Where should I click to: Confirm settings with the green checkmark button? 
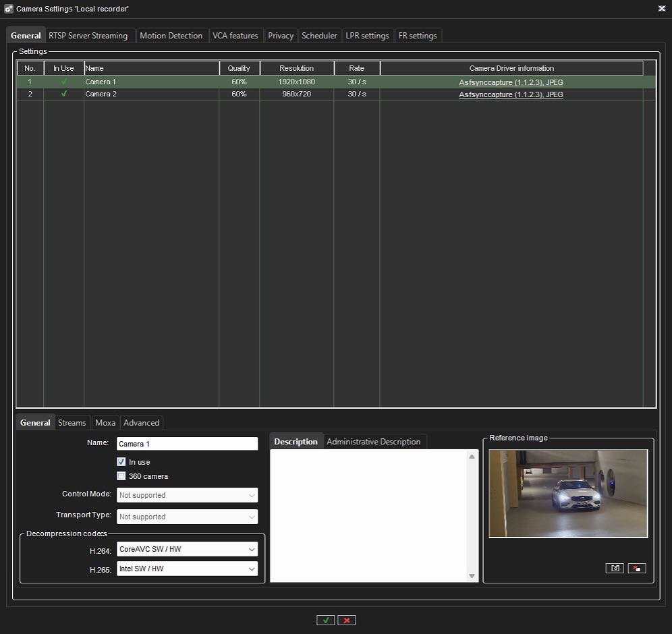[x=325, y=621]
